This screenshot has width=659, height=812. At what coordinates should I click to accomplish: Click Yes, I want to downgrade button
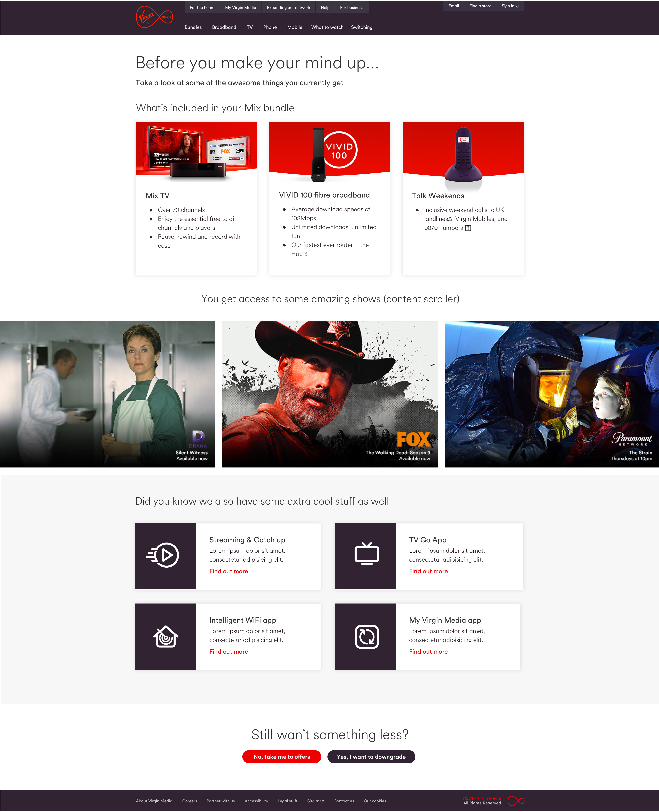coord(371,757)
